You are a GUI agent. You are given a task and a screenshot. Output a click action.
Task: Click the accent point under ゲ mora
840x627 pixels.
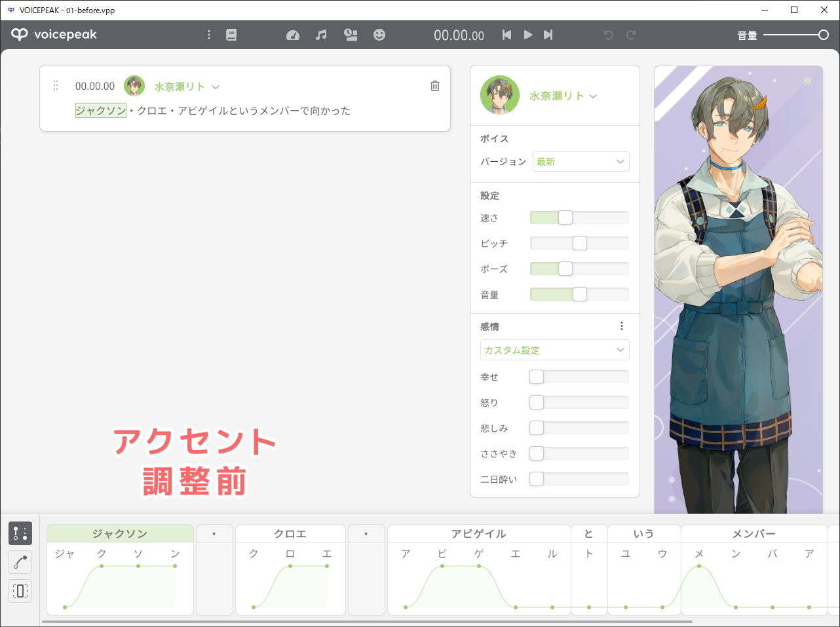(x=479, y=565)
